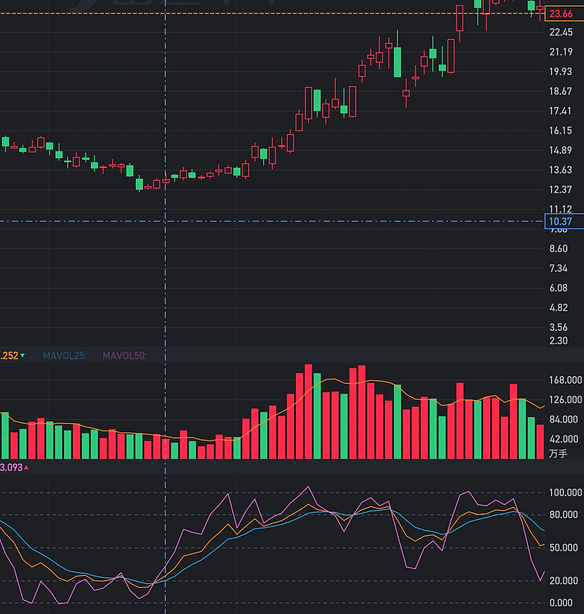Select the MAVOL50 indicator label
This screenshot has height=614, width=584.
[125, 356]
